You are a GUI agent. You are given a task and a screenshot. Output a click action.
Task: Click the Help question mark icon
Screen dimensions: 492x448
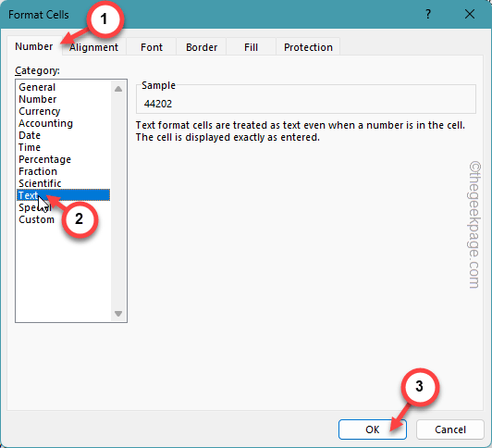(x=428, y=14)
